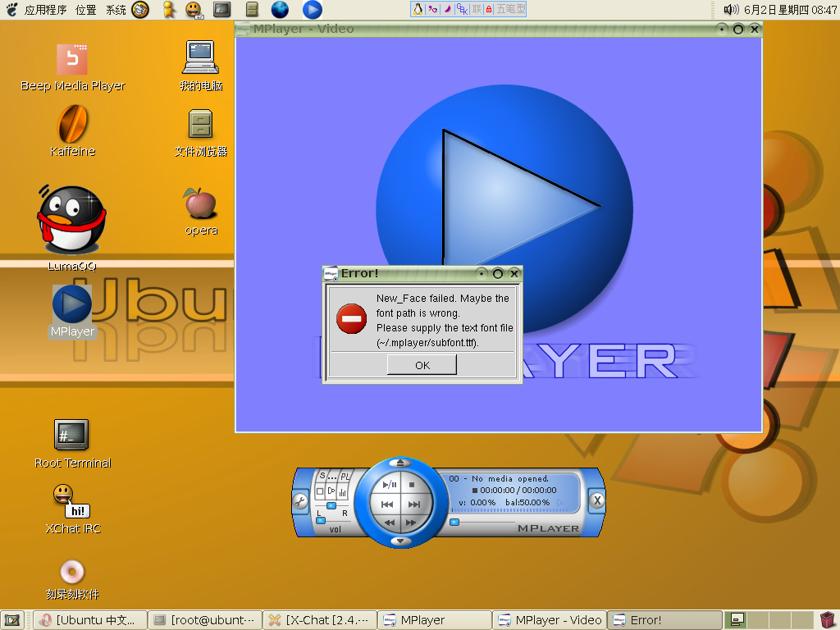Screen dimensions: 840x630
Task: Open the 应用程序 applications menu
Action: 46,10
